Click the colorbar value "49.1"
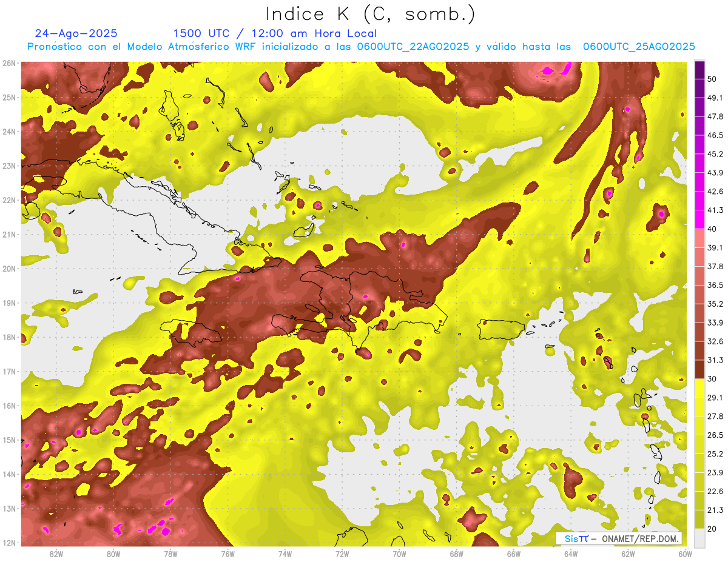Image resolution: width=728 pixels, height=562 pixels. 715,98
